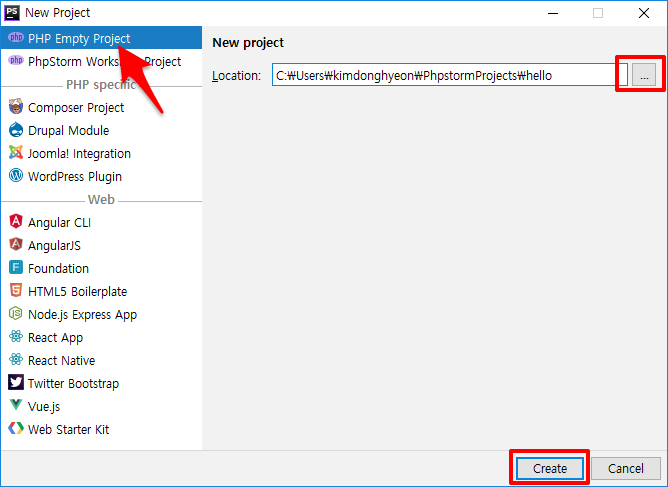Click the Joomla! Integration icon
This screenshot has height=487, width=668.
tap(16, 153)
